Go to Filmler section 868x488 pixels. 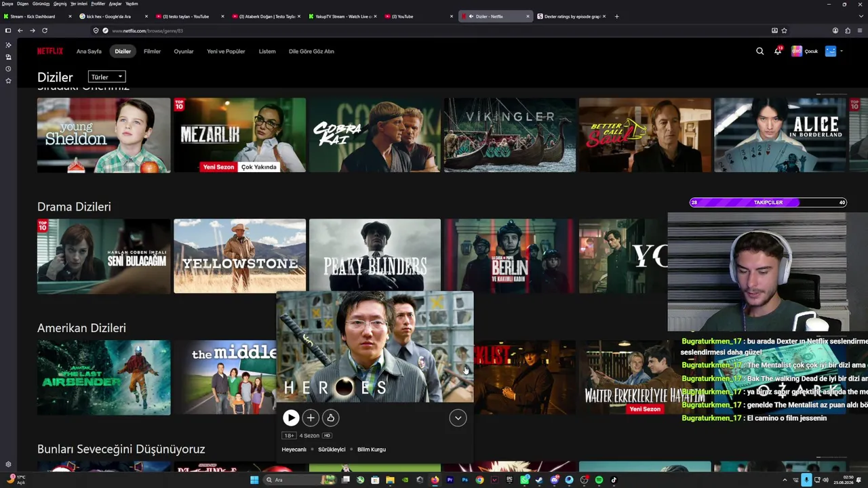[152, 52]
